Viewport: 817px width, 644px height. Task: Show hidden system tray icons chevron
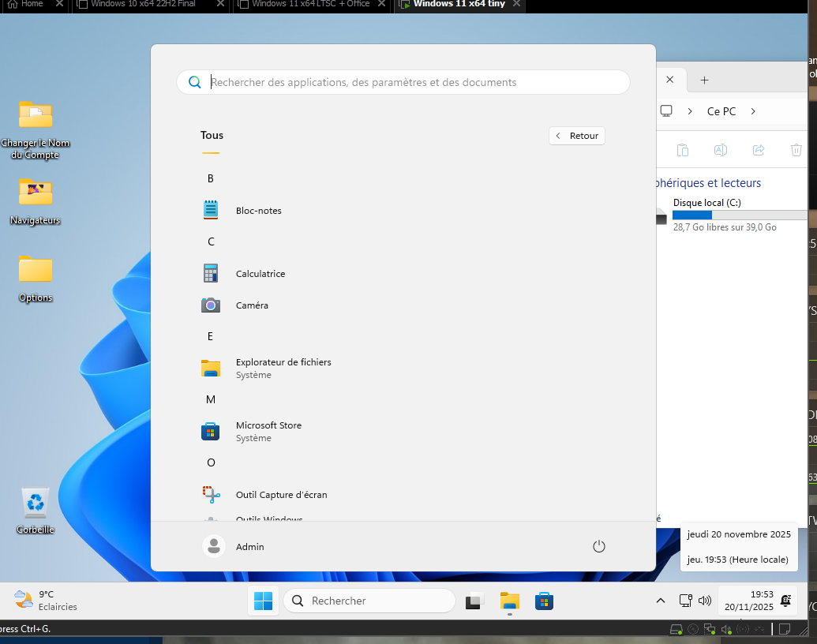click(x=661, y=601)
